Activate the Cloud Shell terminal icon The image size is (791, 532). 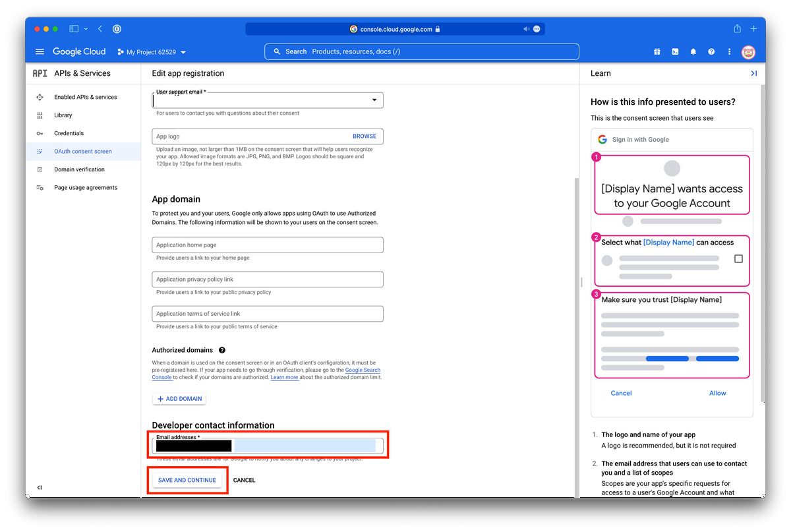(x=675, y=51)
